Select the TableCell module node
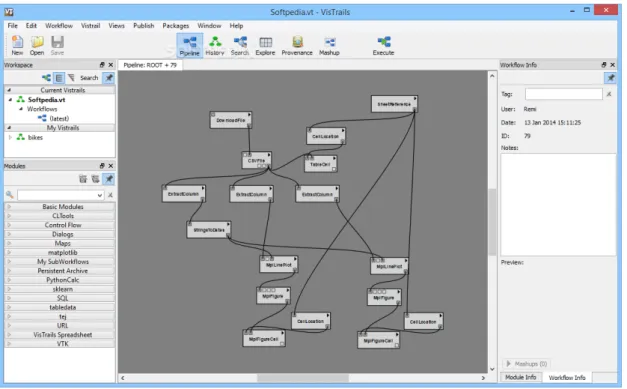Image resolution: width=627 pixels, height=389 pixels. 320,164
